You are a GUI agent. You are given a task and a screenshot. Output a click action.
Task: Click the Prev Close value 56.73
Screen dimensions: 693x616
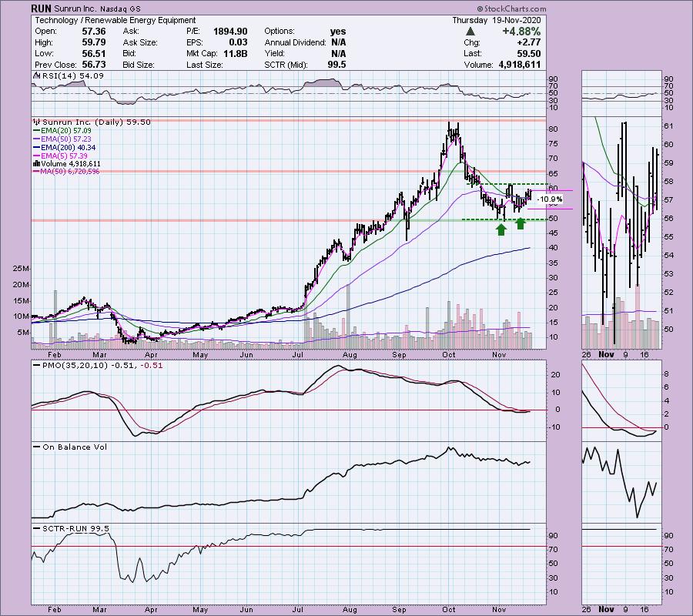pyautogui.click(x=94, y=65)
